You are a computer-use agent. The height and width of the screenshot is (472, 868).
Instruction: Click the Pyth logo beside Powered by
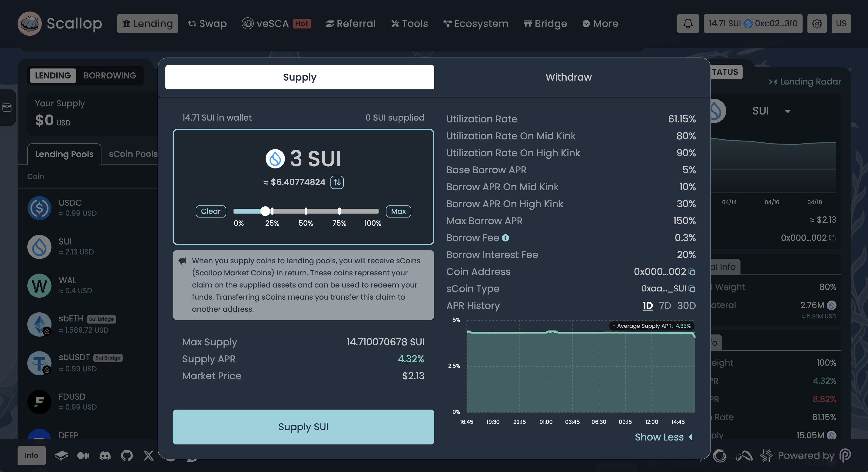point(845,455)
